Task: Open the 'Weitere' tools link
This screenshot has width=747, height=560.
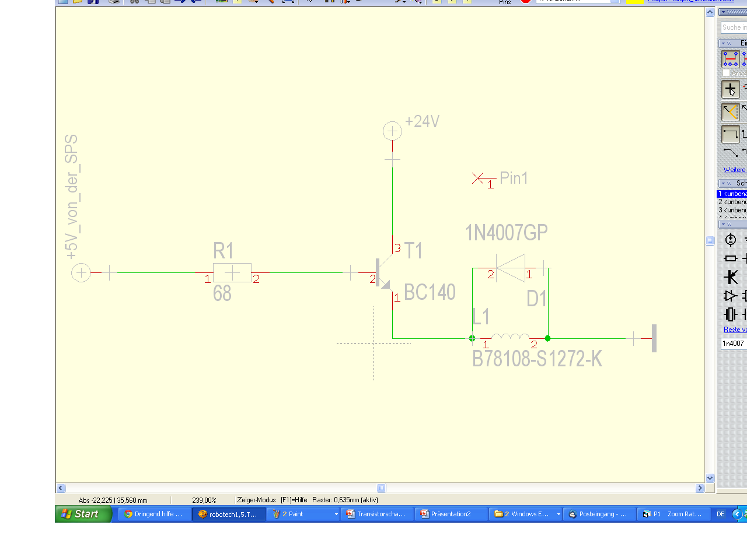Action: [x=734, y=170]
